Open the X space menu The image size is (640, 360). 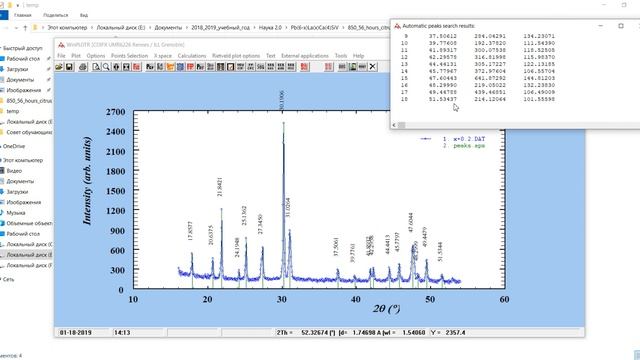(162, 56)
